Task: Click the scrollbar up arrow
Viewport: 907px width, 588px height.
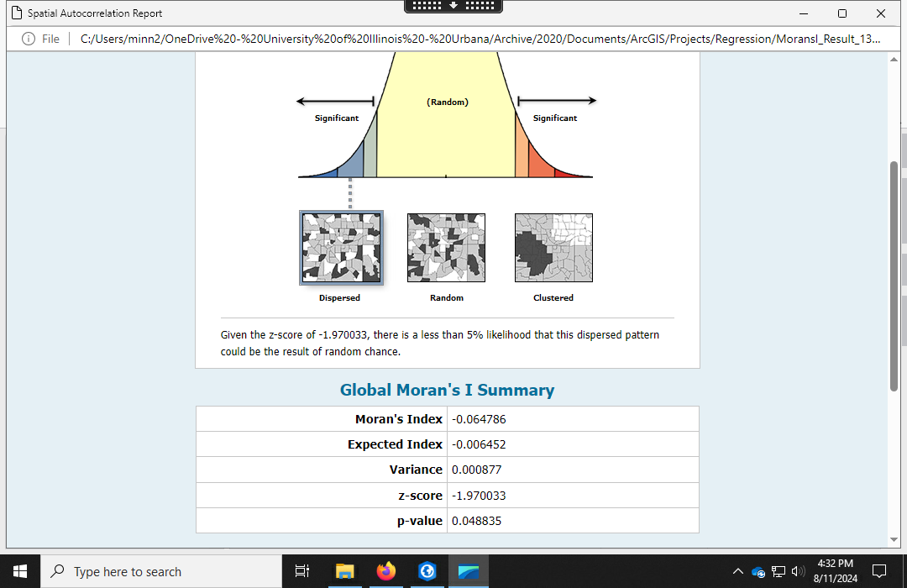Action: (x=894, y=60)
